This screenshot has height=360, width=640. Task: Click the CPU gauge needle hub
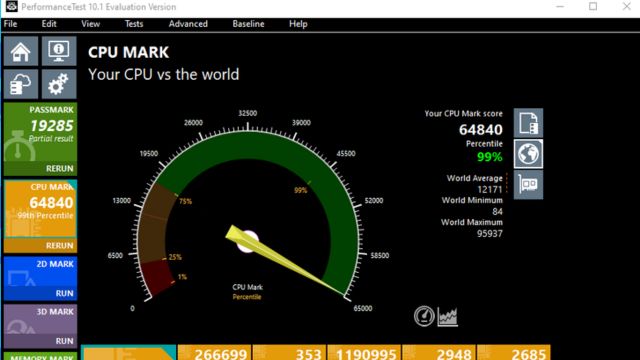click(x=247, y=241)
